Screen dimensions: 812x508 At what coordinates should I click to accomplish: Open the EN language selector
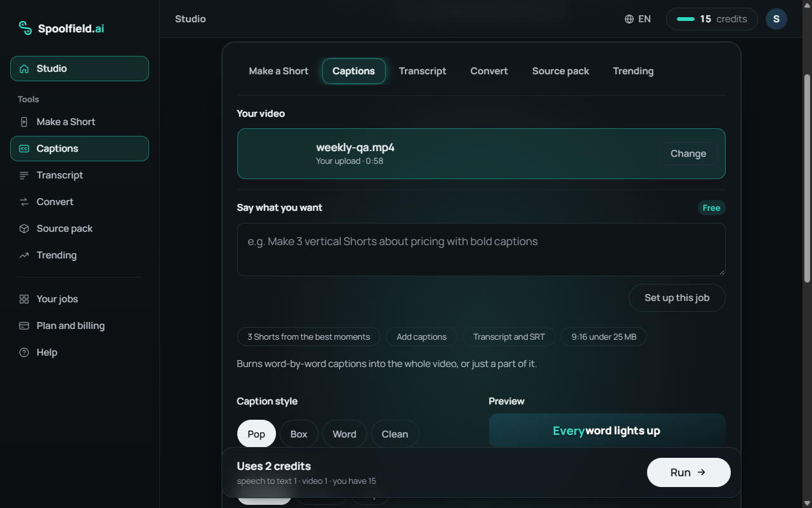point(638,19)
